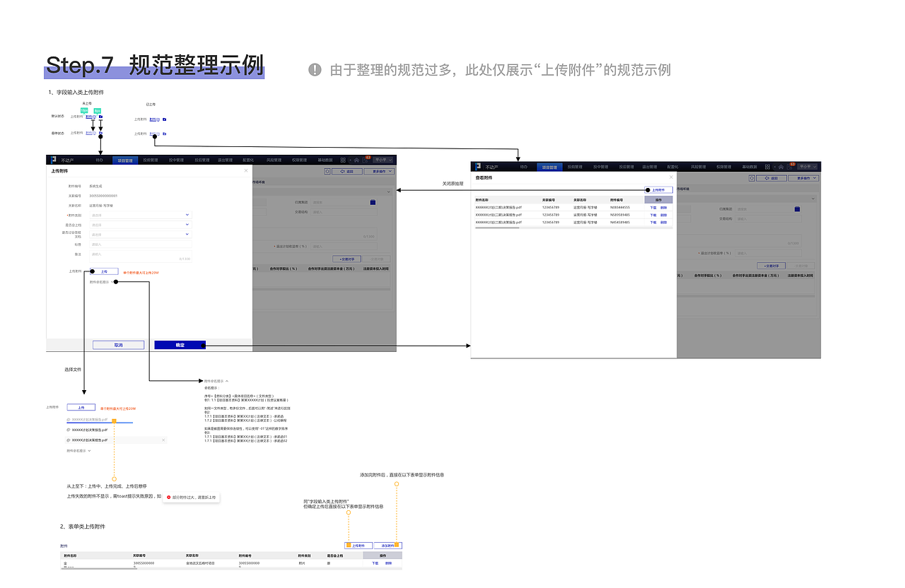Viewport: 905px width, 588px height.
Task: Click the folder icon next to 附件(1) in the diagram
Action: pos(164,119)
